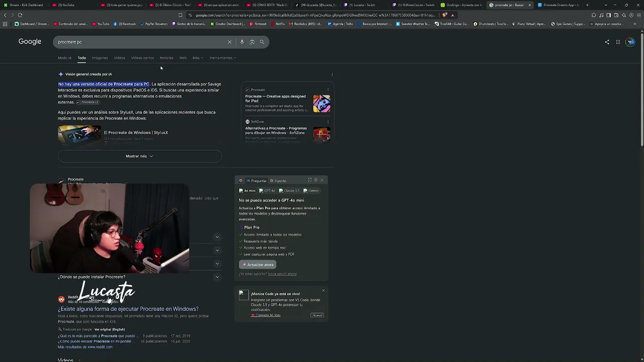The height and width of the screenshot is (362, 644).
Task: Open the Google account avatar
Action: [630, 42]
